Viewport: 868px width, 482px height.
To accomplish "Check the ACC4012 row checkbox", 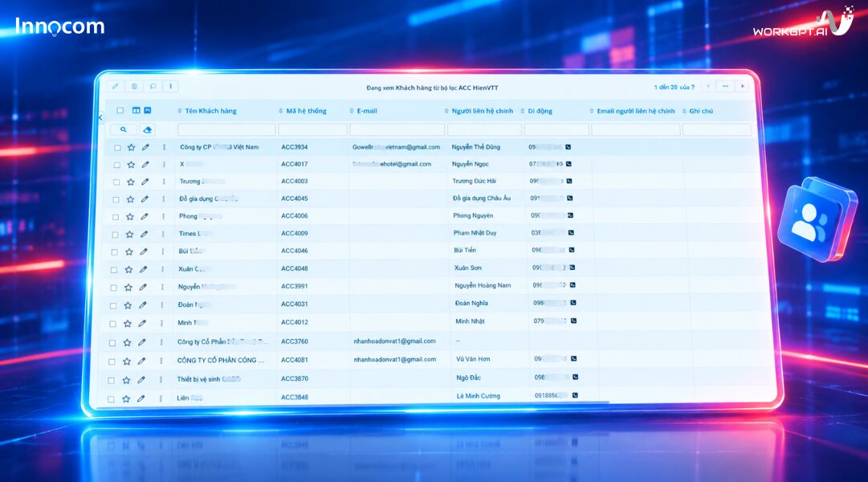I will (x=112, y=324).
